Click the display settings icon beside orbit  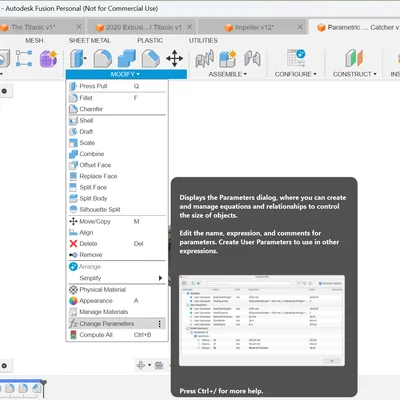coord(159,365)
